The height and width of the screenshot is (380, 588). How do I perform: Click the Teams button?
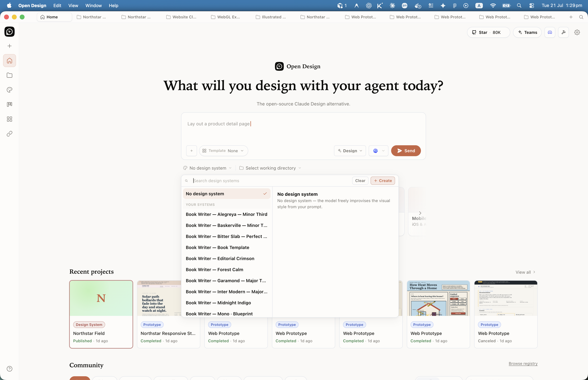[527, 32]
